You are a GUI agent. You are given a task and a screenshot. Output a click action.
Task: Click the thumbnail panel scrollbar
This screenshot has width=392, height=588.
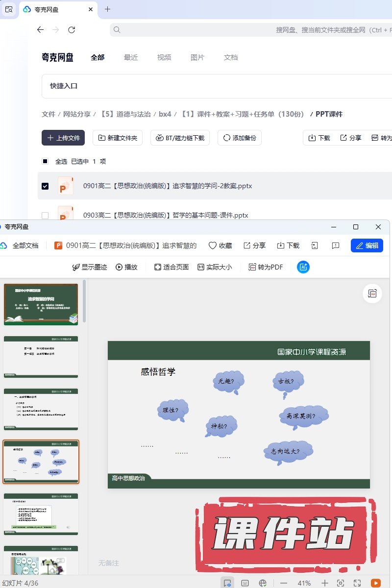point(84,301)
